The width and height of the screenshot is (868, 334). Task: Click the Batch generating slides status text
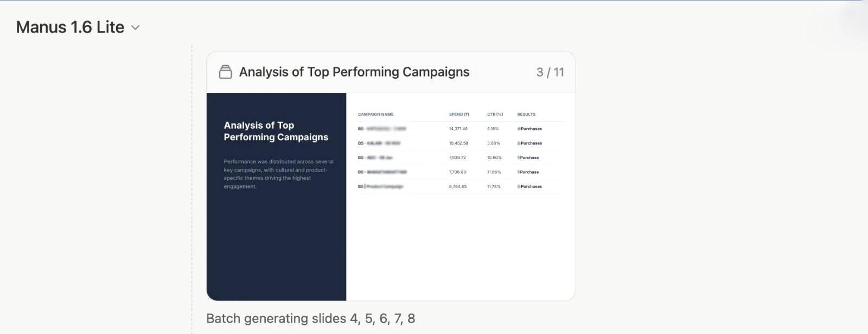310,319
